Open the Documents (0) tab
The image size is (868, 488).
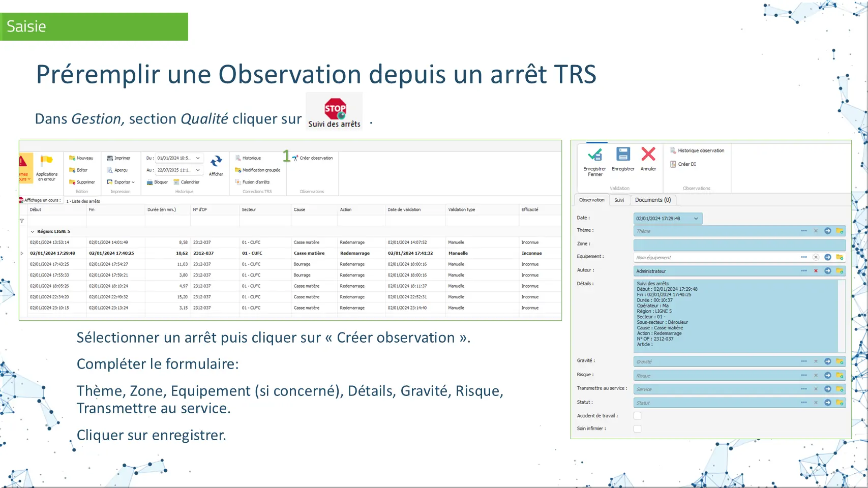(652, 200)
